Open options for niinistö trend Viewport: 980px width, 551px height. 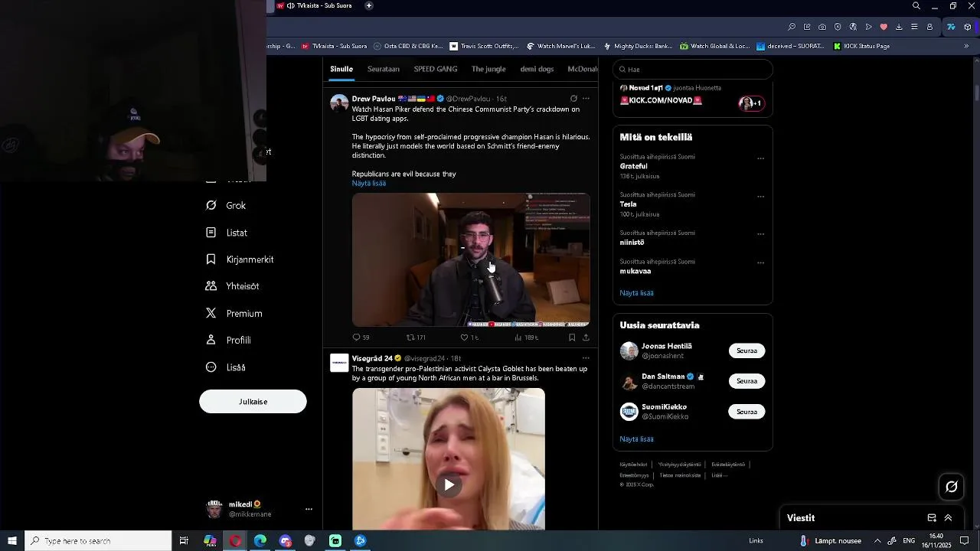click(760, 234)
